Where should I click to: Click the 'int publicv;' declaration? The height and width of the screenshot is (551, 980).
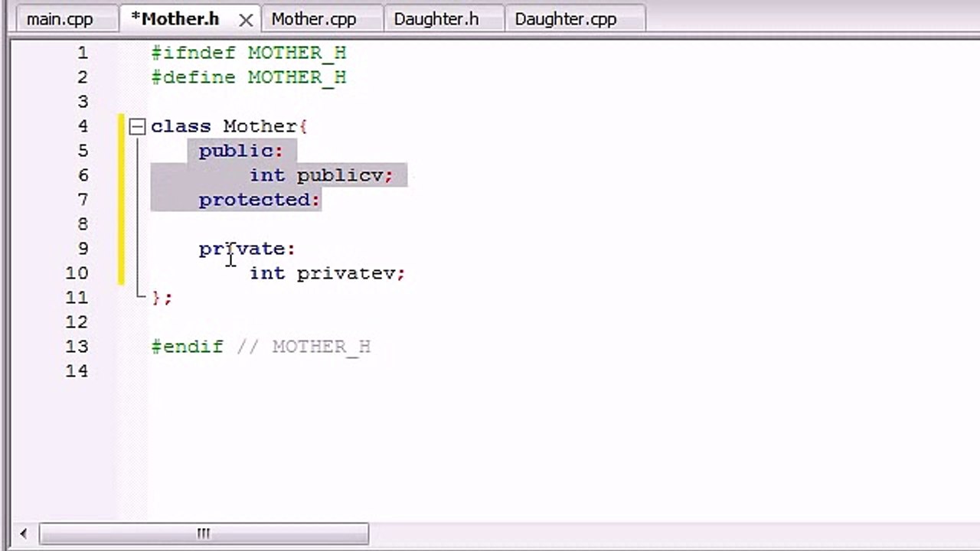pos(321,175)
